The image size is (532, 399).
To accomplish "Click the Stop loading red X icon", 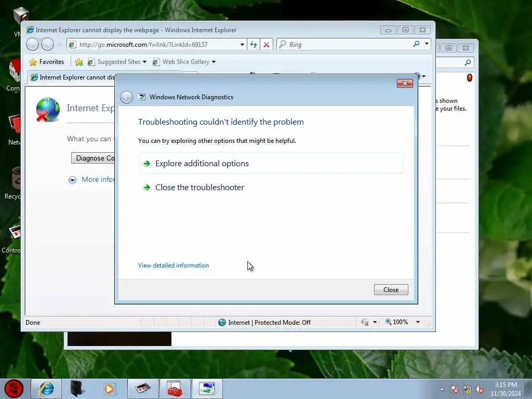I will tap(267, 45).
